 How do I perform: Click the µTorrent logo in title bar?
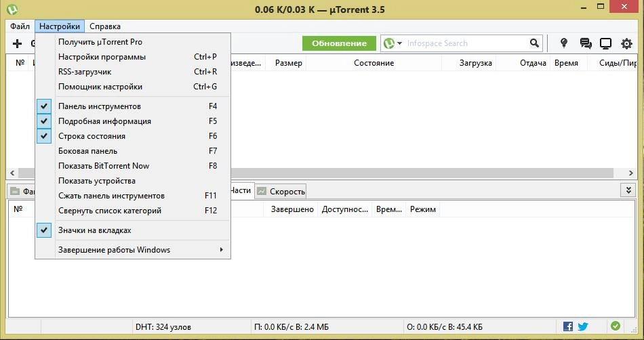click(12, 9)
